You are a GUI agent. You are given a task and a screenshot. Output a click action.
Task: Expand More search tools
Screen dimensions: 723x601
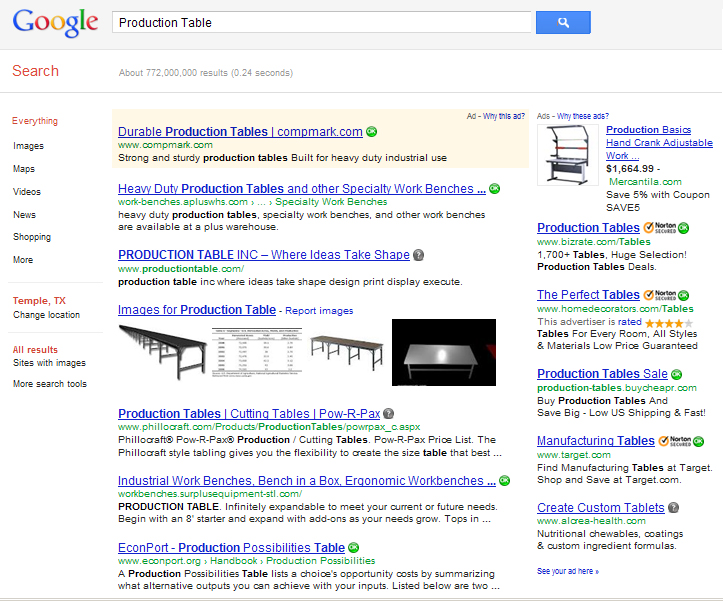50,384
